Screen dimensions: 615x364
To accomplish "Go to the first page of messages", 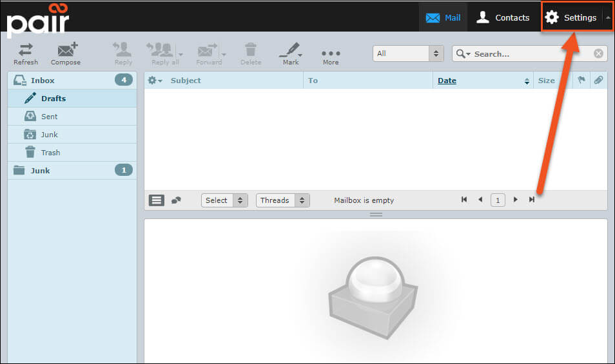I will pyautogui.click(x=464, y=200).
